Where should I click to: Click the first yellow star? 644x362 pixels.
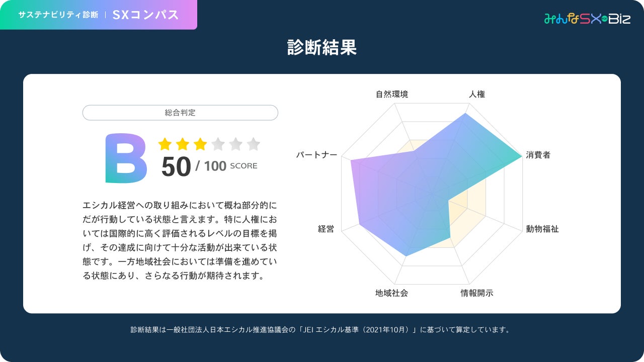165,145
